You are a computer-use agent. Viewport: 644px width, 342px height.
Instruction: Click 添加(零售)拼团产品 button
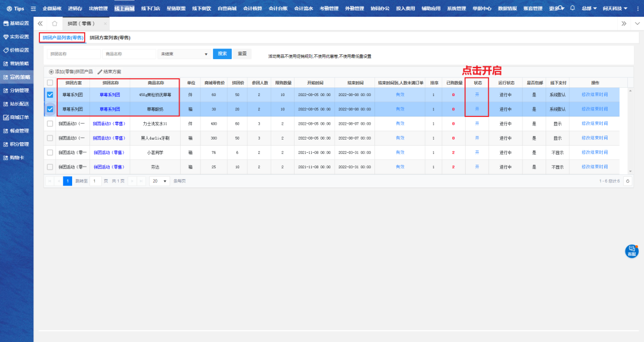[71, 72]
